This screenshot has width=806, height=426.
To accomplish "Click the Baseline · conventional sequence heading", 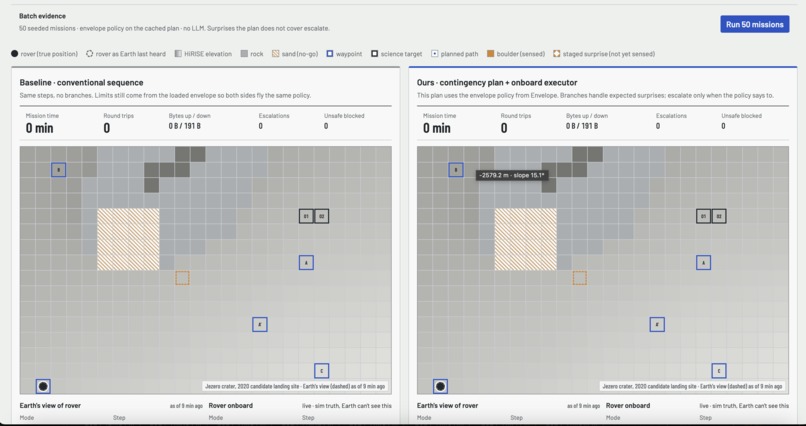I will pos(81,82).
